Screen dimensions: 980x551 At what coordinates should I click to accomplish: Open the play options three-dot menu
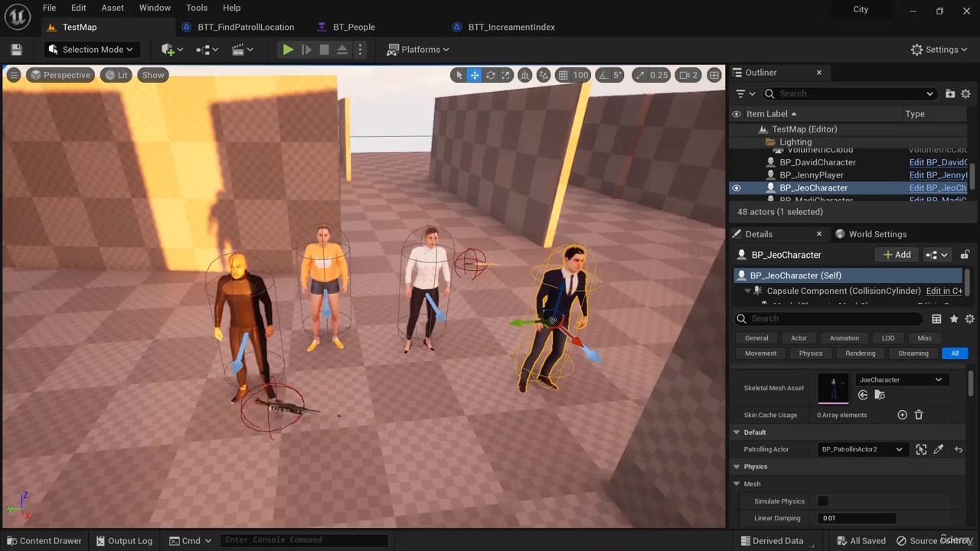coord(360,50)
